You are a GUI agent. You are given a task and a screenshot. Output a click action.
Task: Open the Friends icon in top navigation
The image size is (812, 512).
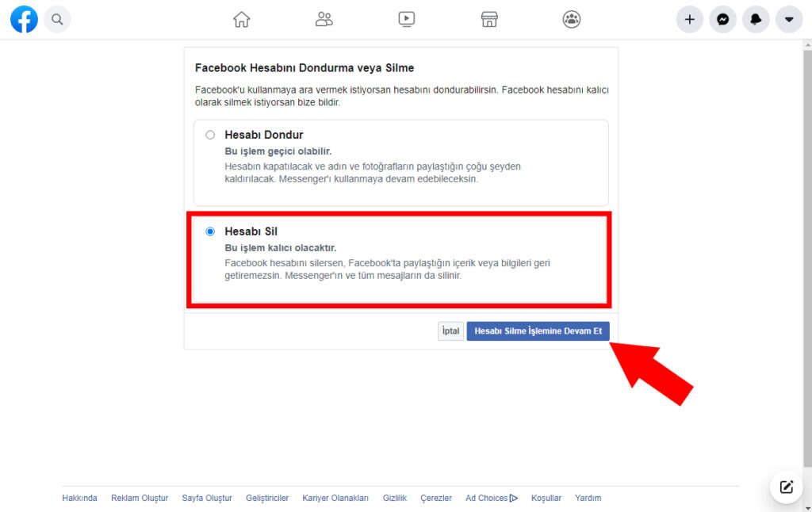[x=324, y=19]
